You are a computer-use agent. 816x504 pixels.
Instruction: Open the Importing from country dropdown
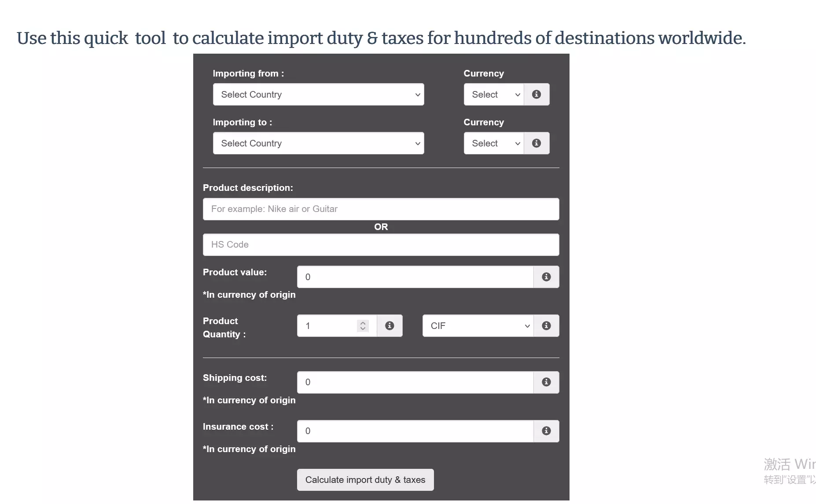(x=318, y=95)
